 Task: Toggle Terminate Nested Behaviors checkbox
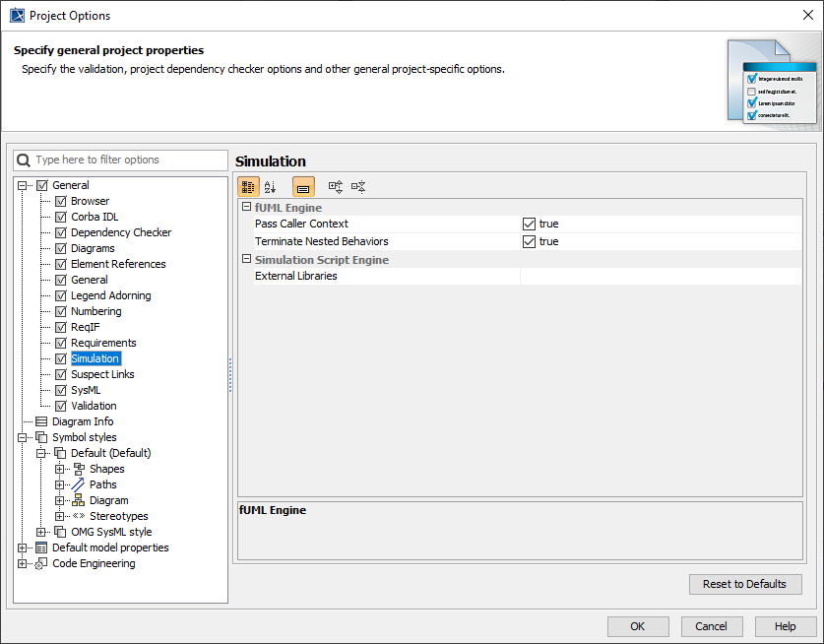(x=530, y=241)
